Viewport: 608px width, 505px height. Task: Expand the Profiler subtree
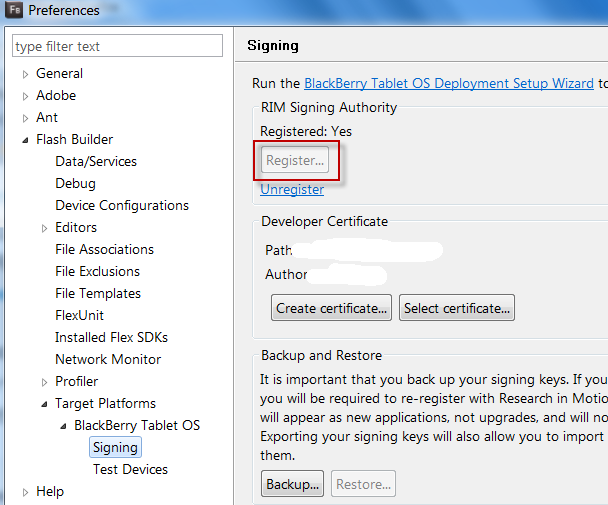coord(44,382)
